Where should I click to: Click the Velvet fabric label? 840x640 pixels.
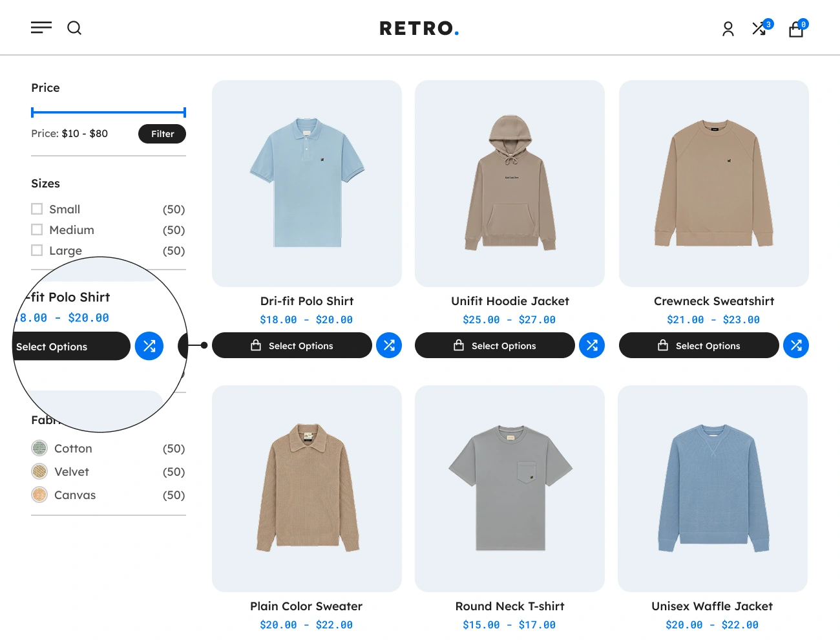pyautogui.click(x=72, y=472)
